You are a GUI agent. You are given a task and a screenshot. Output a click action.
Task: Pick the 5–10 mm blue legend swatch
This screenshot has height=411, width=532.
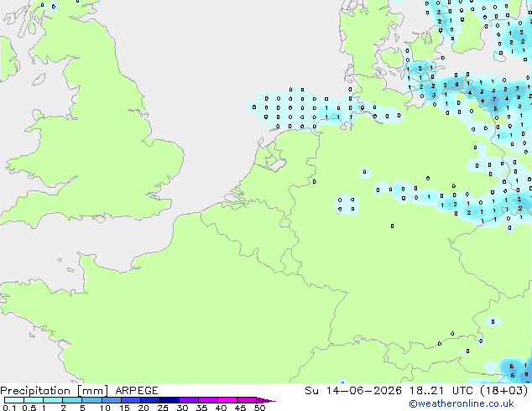point(91,400)
